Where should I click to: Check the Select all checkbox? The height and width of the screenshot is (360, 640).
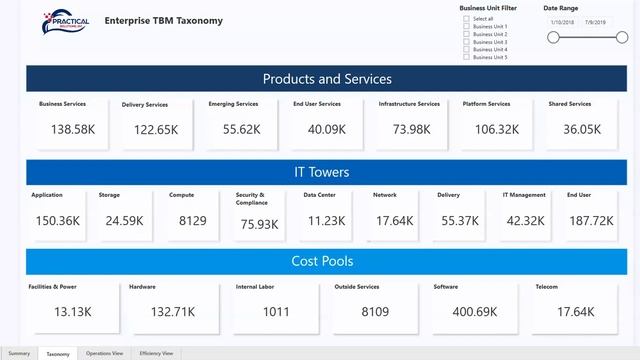point(466,19)
